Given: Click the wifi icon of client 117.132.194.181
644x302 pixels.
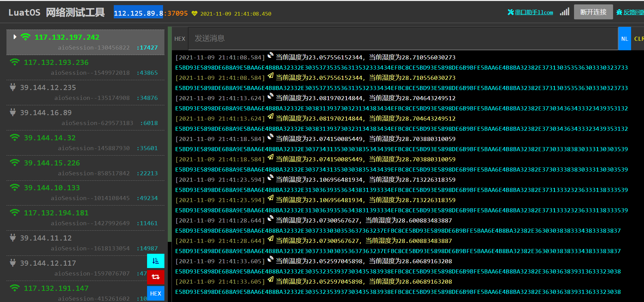Looking at the screenshot, I should 15,213.
